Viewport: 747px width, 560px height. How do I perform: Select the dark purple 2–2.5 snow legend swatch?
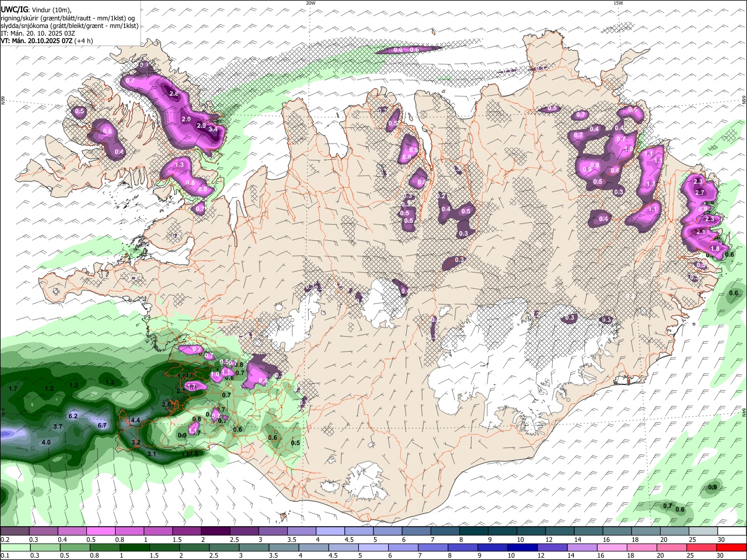[215, 531]
